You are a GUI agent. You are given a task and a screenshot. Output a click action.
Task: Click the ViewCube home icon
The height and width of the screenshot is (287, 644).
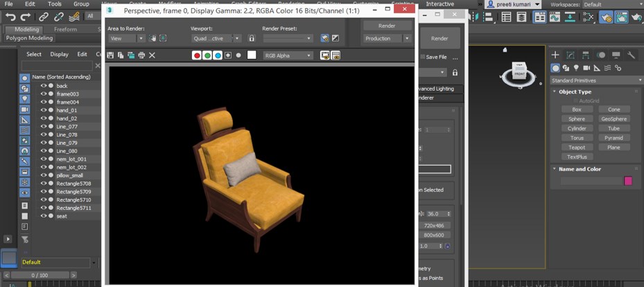[505, 50]
